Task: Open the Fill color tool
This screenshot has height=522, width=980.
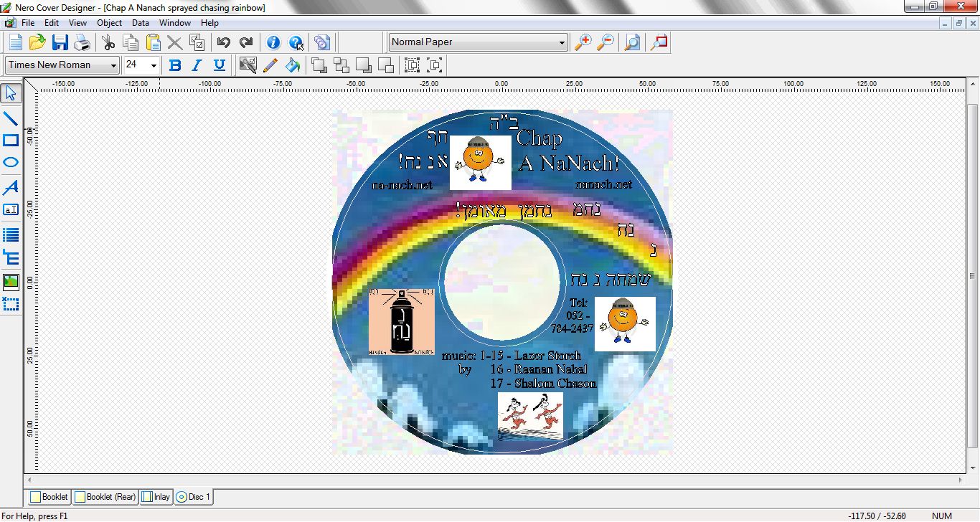Action: pyautogui.click(x=292, y=65)
